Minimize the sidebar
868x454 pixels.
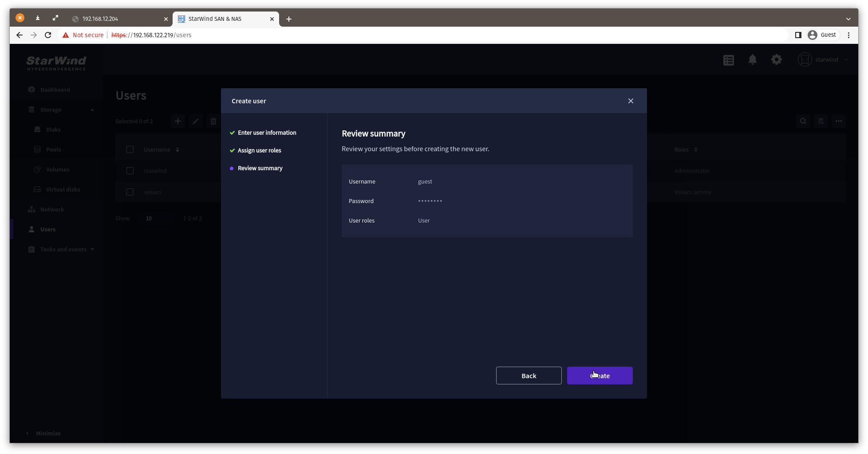pyautogui.click(x=43, y=433)
